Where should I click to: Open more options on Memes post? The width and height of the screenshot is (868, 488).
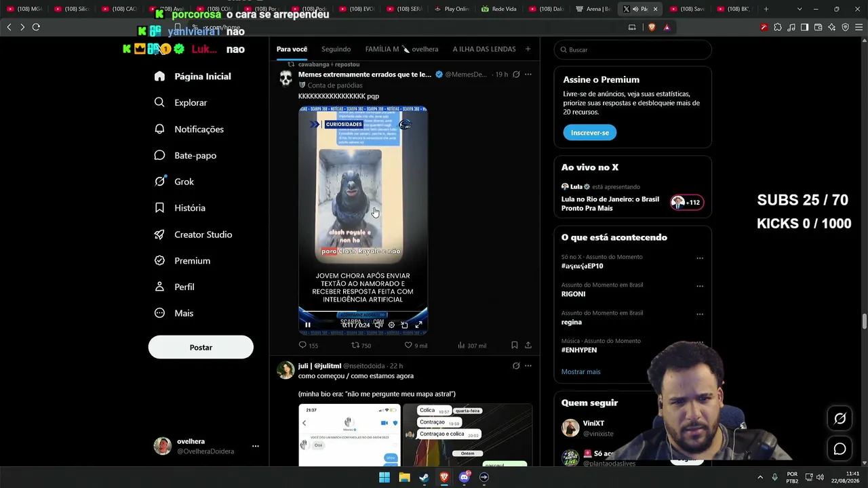pyautogui.click(x=528, y=74)
